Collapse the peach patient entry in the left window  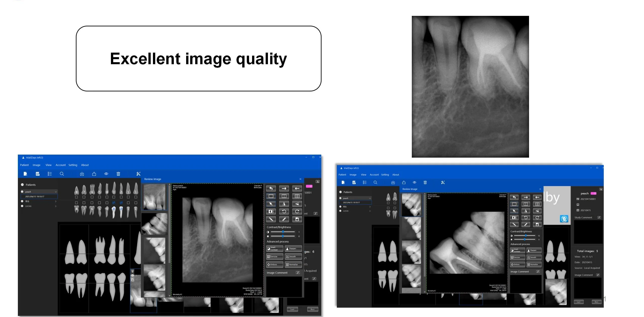point(56,192)
